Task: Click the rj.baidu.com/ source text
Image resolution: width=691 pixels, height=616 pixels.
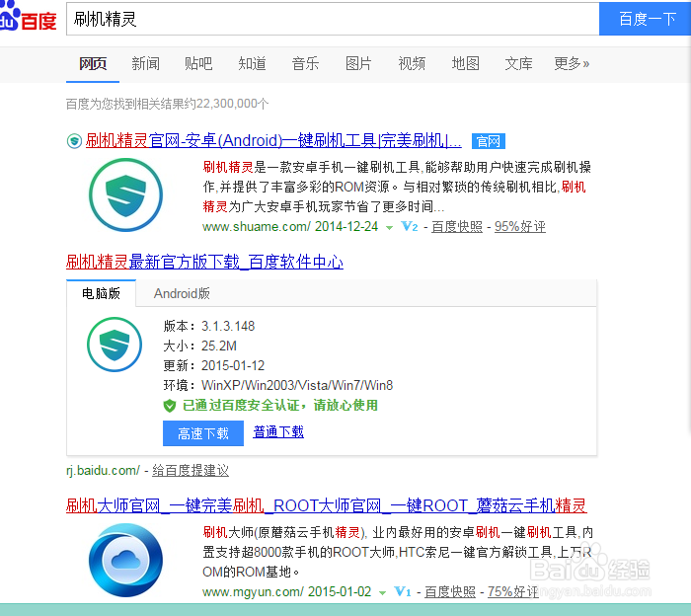Action: pos(103,471)
